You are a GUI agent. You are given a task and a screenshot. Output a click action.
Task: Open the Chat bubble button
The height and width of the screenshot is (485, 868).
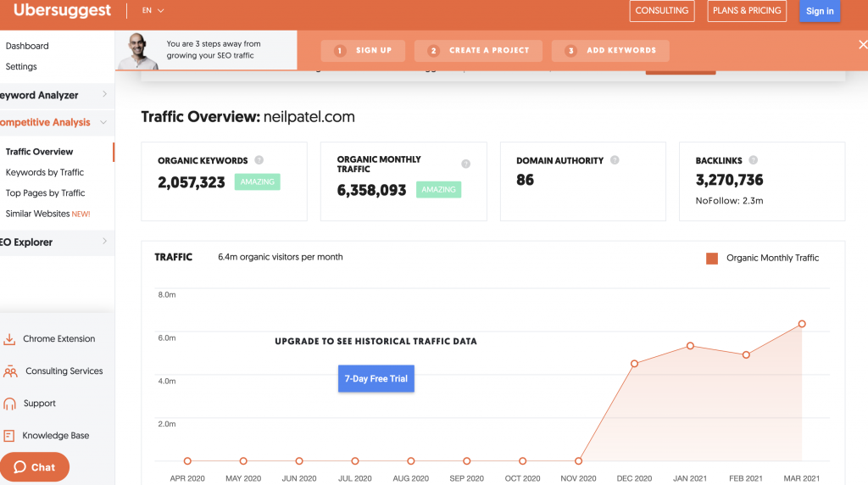[x=34, y=466]
